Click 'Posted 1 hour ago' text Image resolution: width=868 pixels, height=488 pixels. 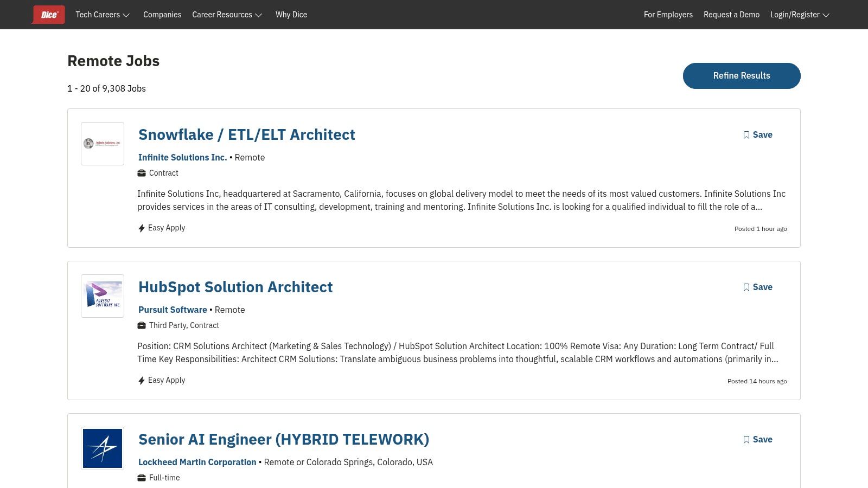761,229
